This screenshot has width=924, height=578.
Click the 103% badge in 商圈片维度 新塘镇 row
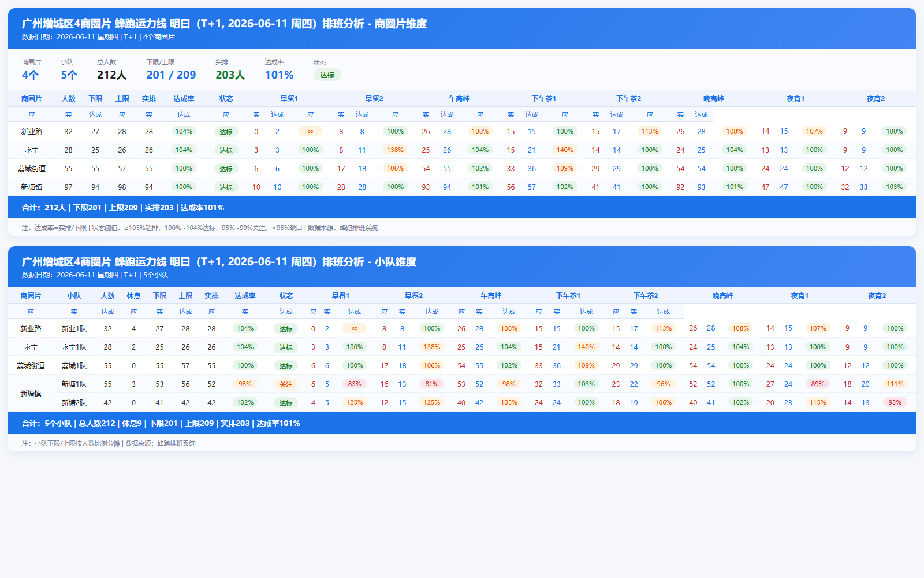point(895,187)
